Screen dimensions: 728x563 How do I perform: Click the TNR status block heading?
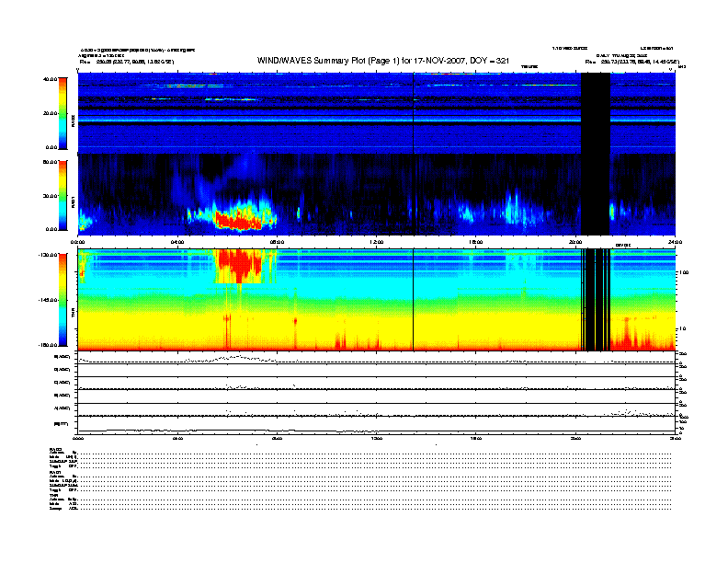(53, 496)
